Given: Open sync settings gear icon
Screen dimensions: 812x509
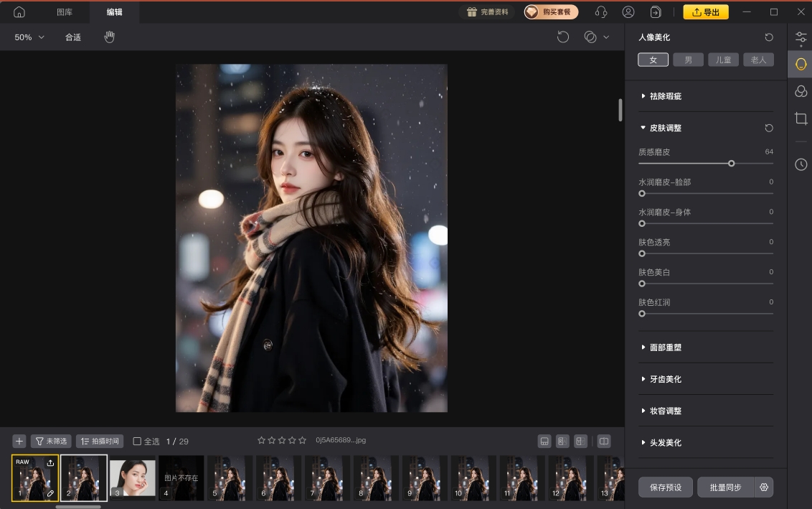Looking at the screenshot, I should [764, 487].
